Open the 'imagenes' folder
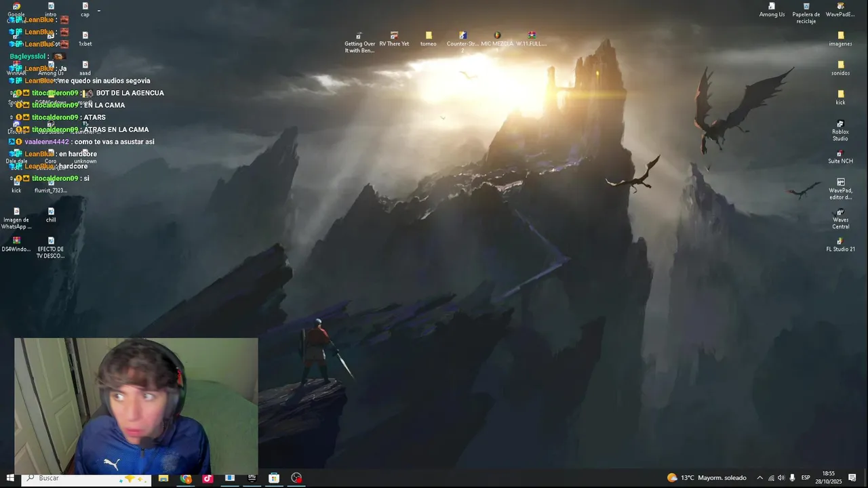This screenshot has width=868, height=488. (840, 39)
